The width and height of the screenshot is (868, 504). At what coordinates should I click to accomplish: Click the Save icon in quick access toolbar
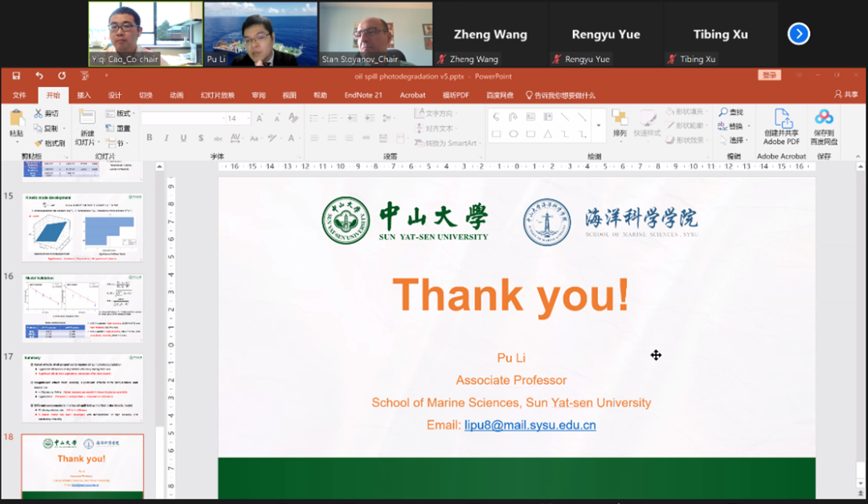[16, 76]
